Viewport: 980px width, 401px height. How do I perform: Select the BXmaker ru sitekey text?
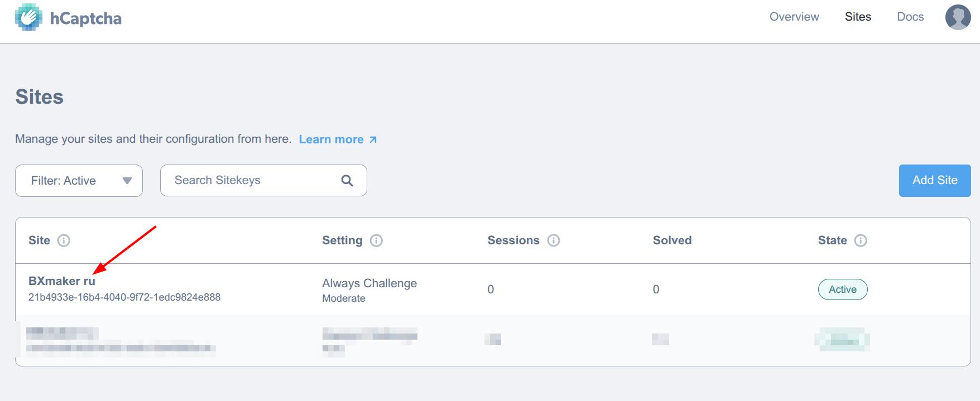pos(124,297)
